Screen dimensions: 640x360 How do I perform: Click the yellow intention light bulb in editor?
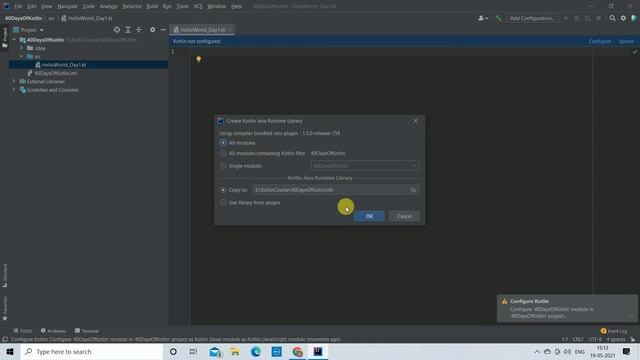(x=199, y=59)
